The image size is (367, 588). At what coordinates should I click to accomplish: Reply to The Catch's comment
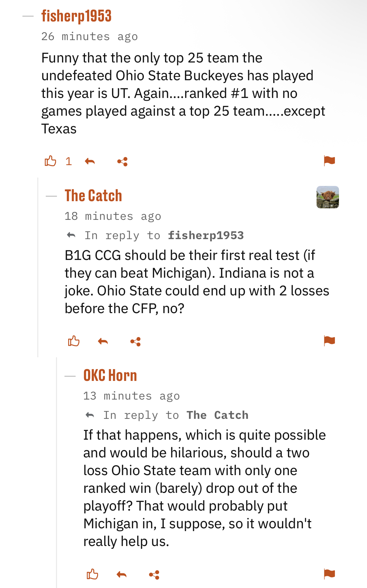pyautogui.click(x=103, y=341)
